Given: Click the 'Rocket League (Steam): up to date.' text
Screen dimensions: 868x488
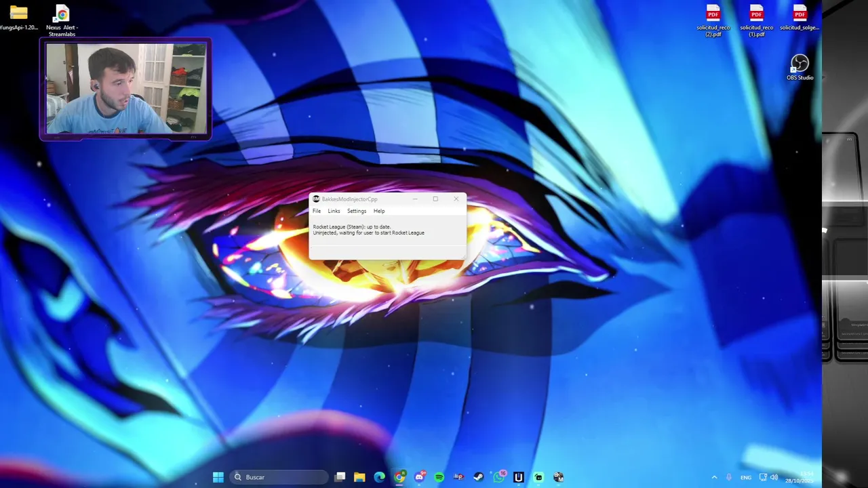Looking at the screenshot, I should coord(352,226).
